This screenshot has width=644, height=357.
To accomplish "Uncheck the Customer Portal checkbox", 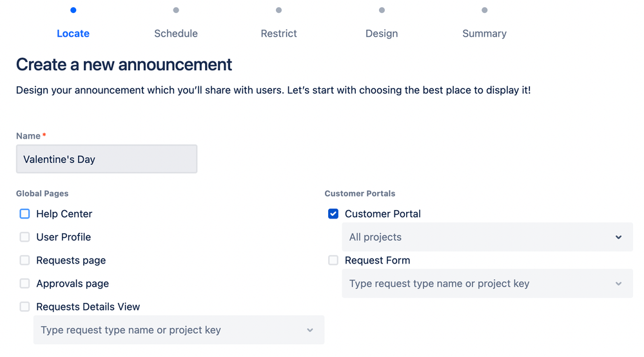I will [x=333, y=214].
